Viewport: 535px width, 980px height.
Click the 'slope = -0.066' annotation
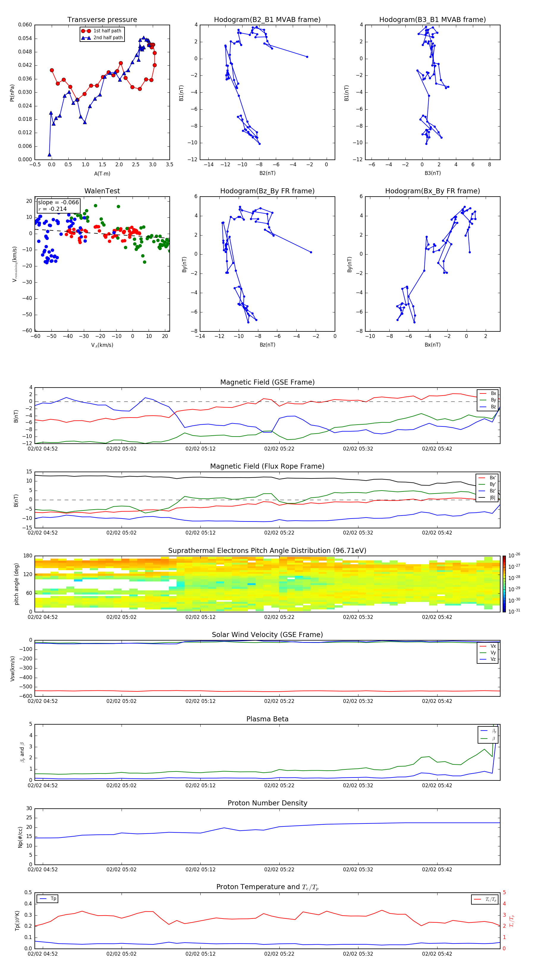coord(58,203)
